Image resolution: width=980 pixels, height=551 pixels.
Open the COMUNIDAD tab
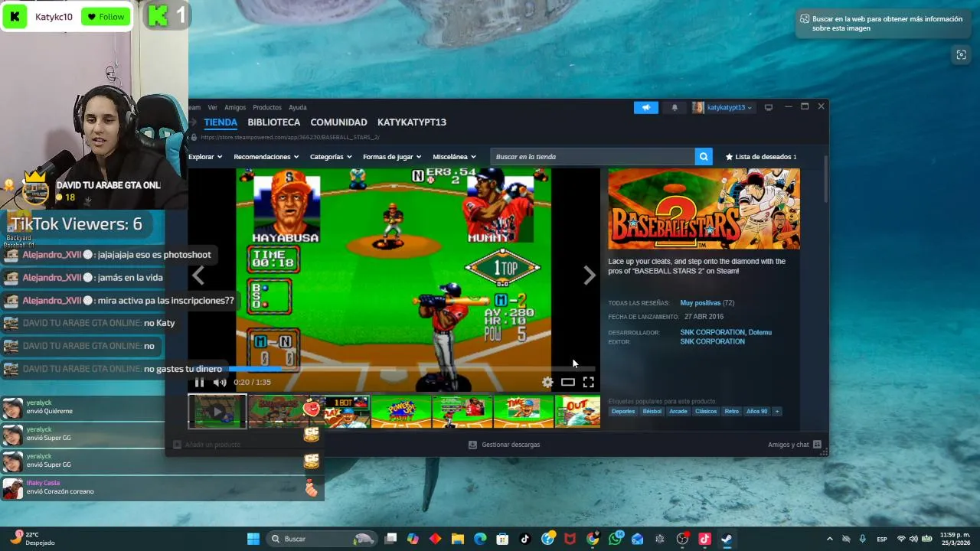point(338,122)
